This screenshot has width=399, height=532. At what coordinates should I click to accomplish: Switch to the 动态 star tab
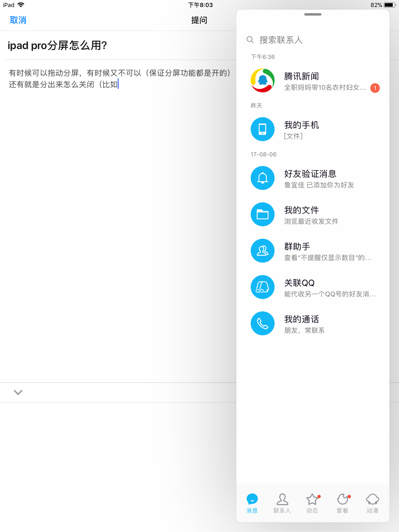point(312,503)
